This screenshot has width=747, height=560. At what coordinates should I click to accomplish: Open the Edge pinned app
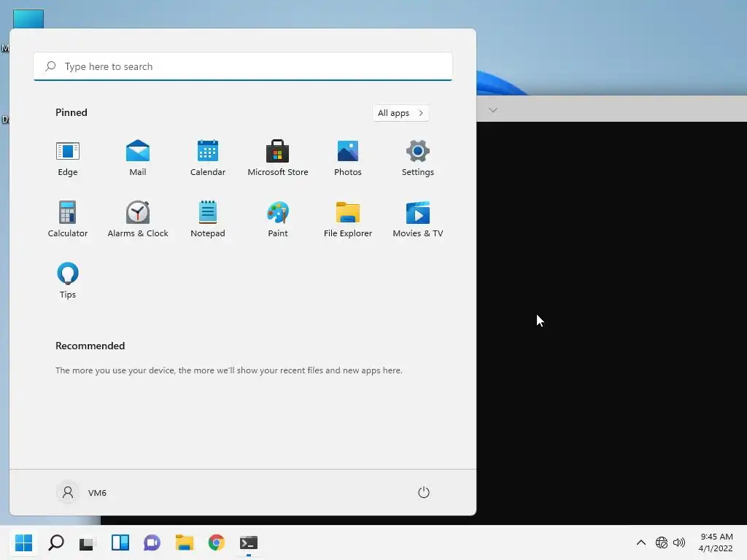click(x=68, y=158)
